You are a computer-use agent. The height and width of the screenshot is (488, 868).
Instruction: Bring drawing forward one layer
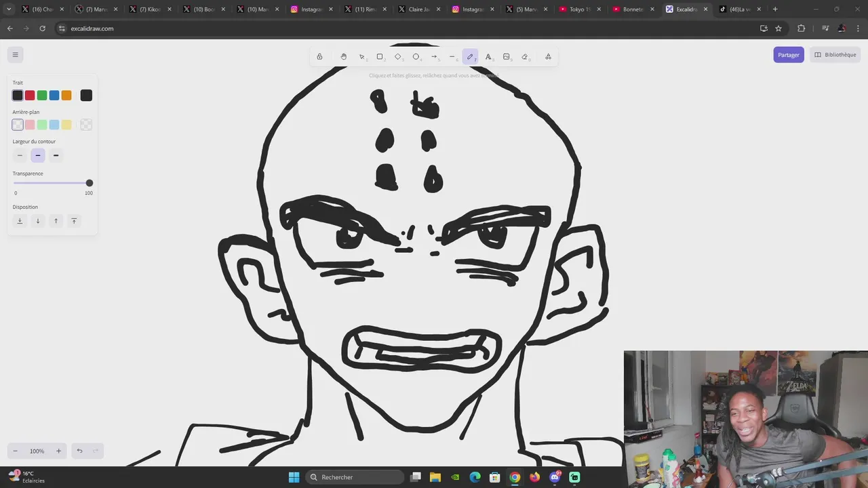click(56, 221)
